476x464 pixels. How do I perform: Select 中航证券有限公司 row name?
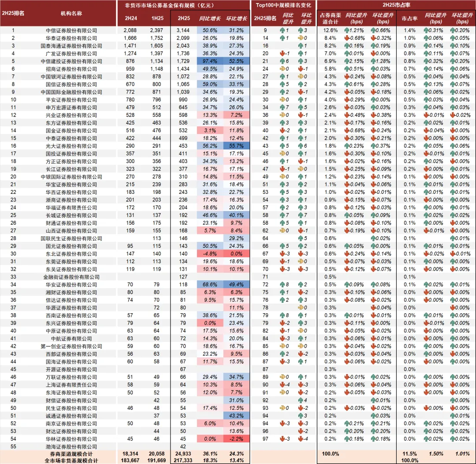click(71, 338)
